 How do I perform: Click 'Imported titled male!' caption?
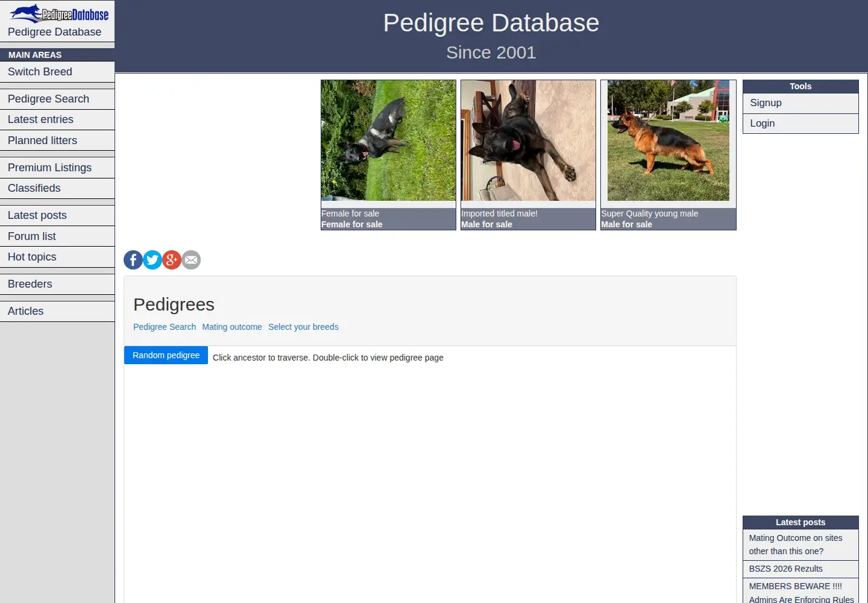tap(499, 213)
